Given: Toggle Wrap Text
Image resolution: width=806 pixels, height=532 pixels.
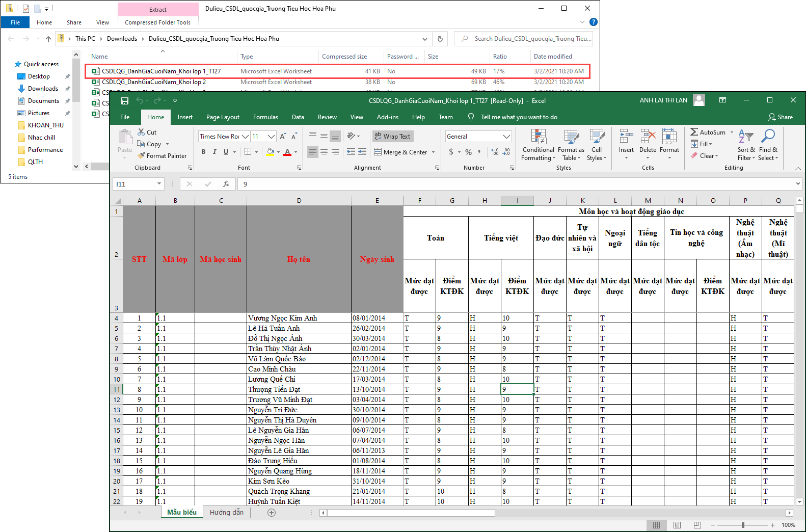Looking at the screenshot, I should click(392, 137).
